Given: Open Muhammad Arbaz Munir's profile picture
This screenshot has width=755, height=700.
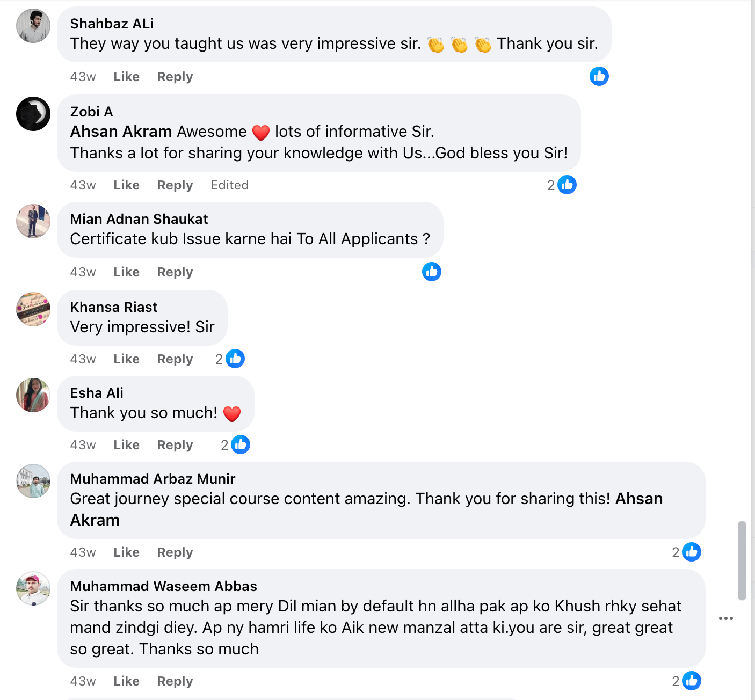Looking at the screenshot, I should pos(33,481).
